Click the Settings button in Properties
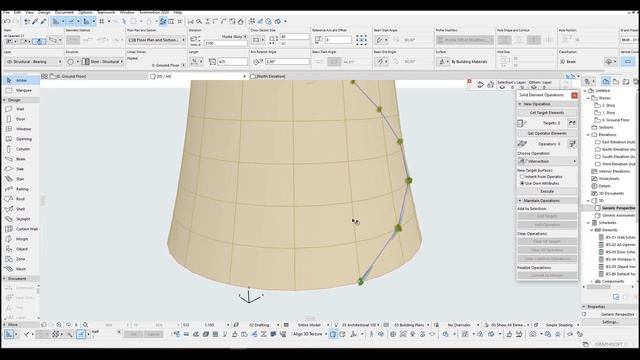Screen dimensions: 640x360 [610, 322]
